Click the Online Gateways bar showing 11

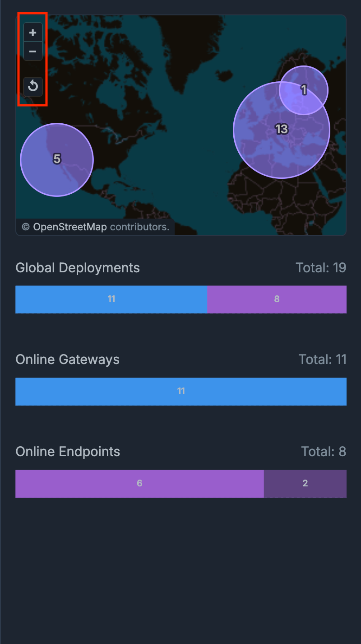coord(181,392)
